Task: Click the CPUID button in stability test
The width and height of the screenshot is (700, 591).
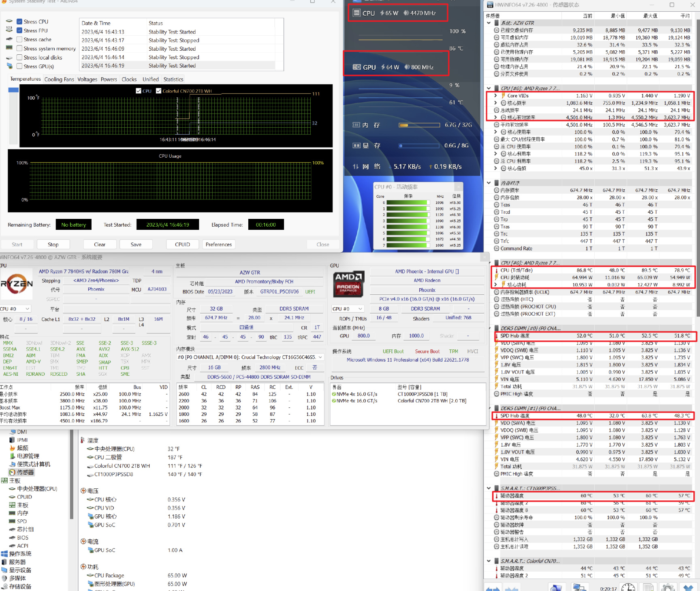Action: [x=183, y=244]
